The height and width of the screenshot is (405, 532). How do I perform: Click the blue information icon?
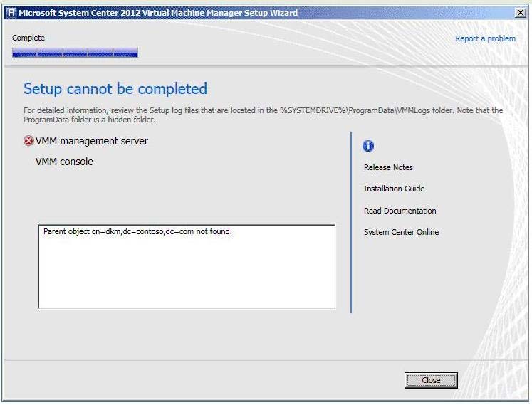[x=368, y=146]
